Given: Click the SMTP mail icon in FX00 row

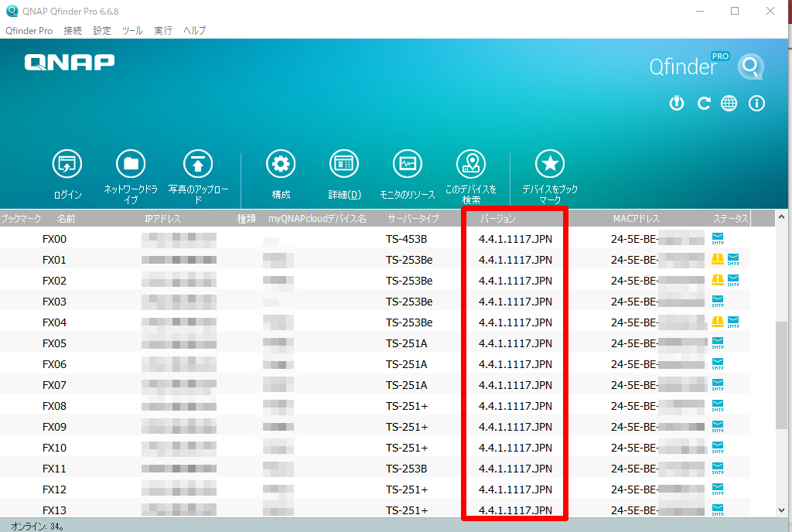Looking at the screenshot, I should 718,239.
